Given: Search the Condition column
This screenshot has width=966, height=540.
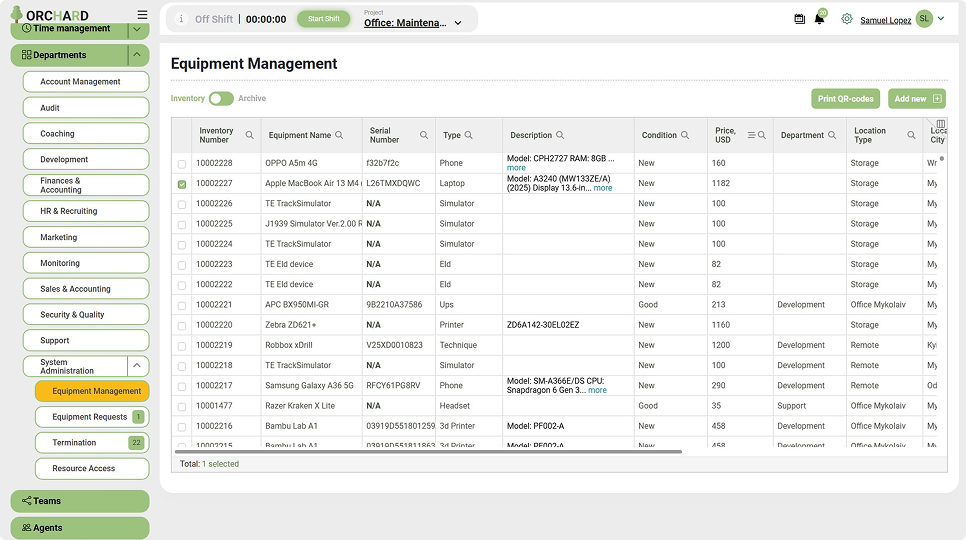Looking at the screenshot, I should [685, 135].
